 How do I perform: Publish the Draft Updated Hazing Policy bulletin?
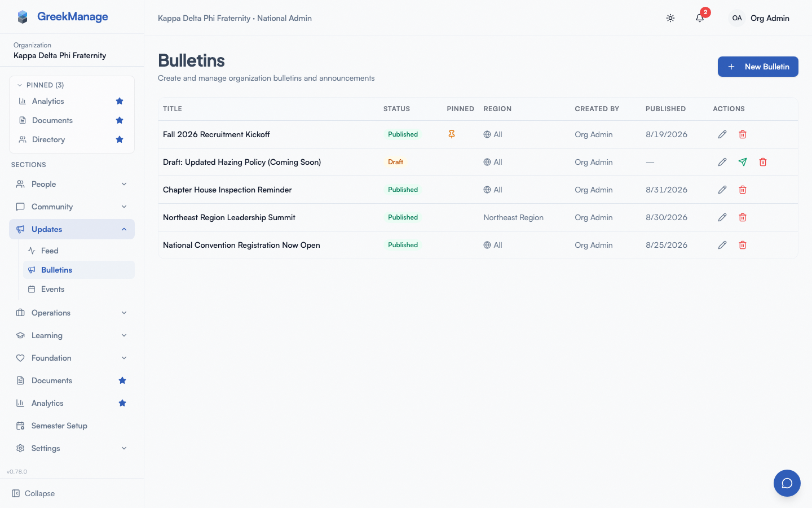pos(743,162)
